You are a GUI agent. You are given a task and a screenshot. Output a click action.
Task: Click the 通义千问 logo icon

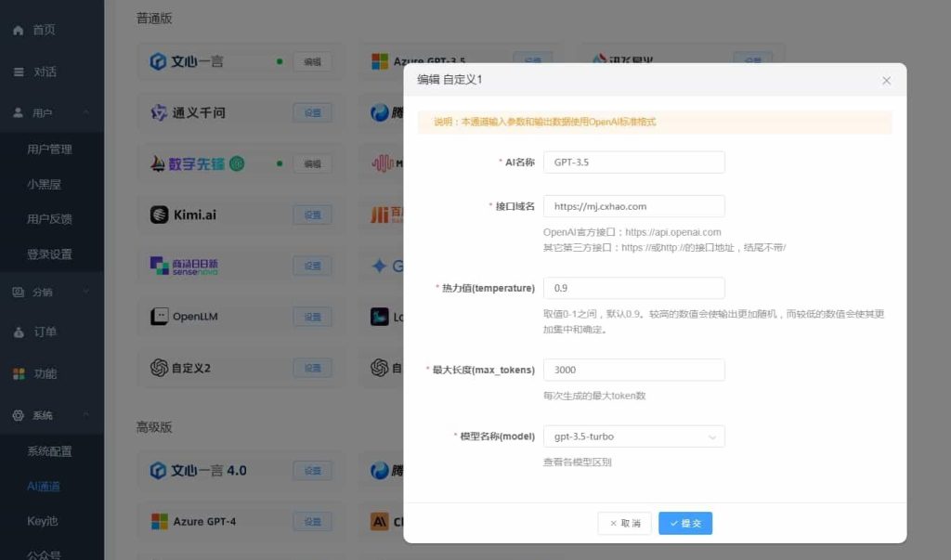pyautogui.click(x=158, y=112)
